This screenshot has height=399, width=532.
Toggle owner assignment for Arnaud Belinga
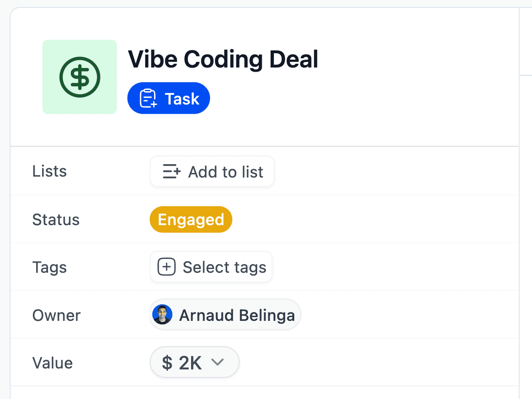coord(225,315)
